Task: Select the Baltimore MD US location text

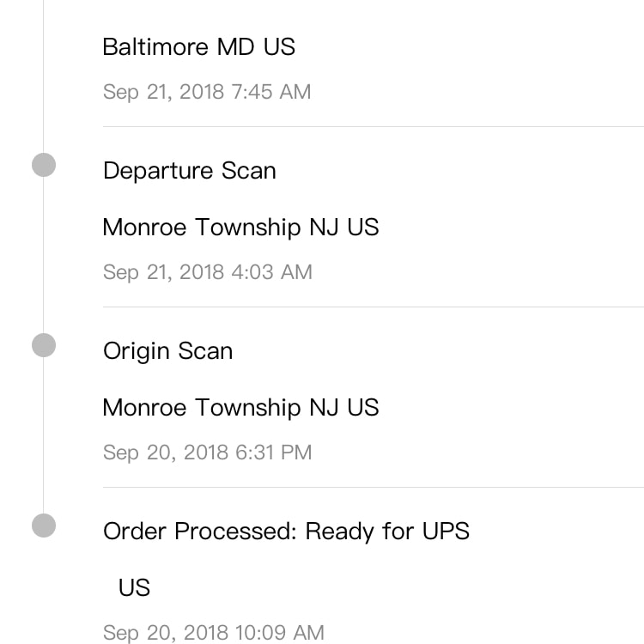Action: [199, 46]
